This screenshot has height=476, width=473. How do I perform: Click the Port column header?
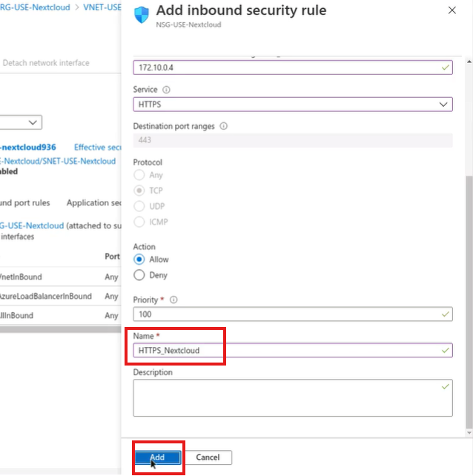pos(113,257)
